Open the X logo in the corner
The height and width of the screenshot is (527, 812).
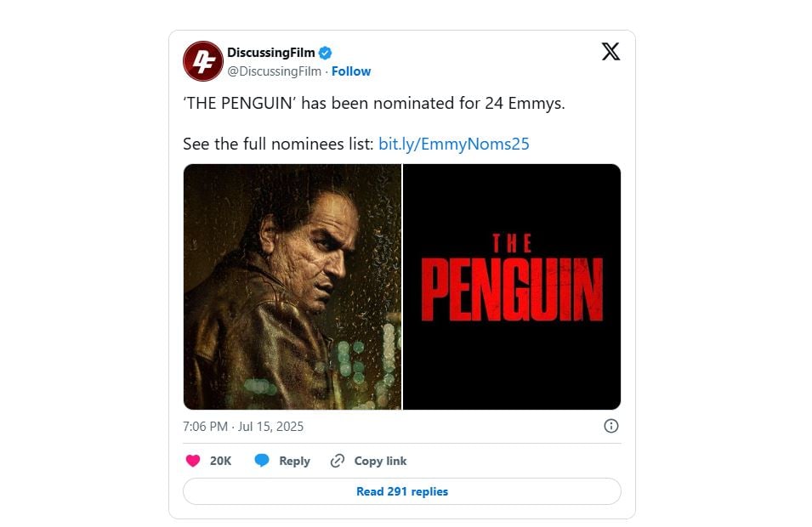pos(610,52)
